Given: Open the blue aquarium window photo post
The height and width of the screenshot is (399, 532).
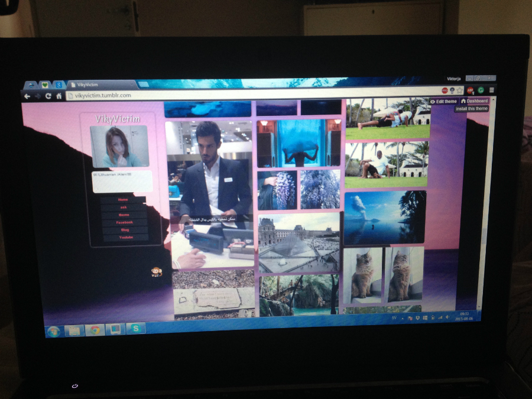Looking at the screenshot, I should pos(299,143).
